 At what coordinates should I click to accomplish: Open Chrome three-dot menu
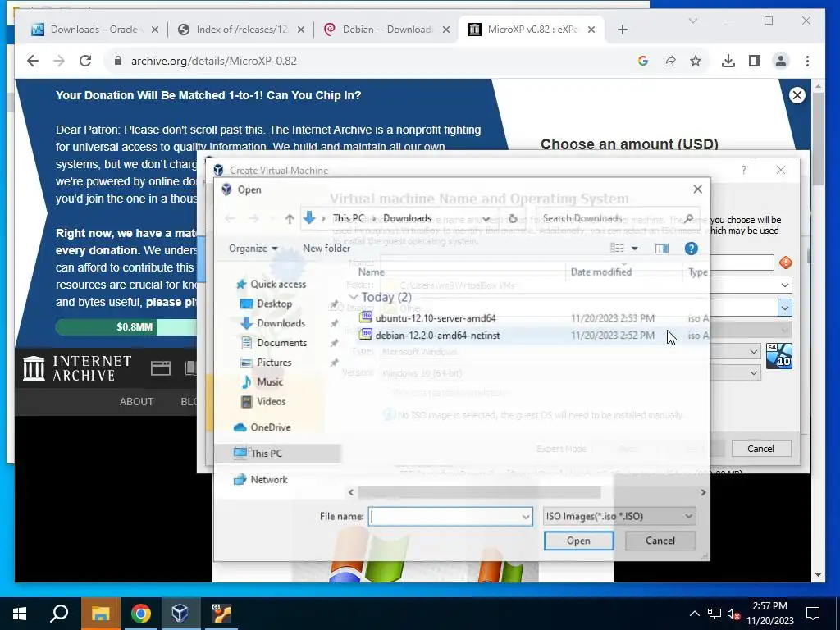click(807, 61)
